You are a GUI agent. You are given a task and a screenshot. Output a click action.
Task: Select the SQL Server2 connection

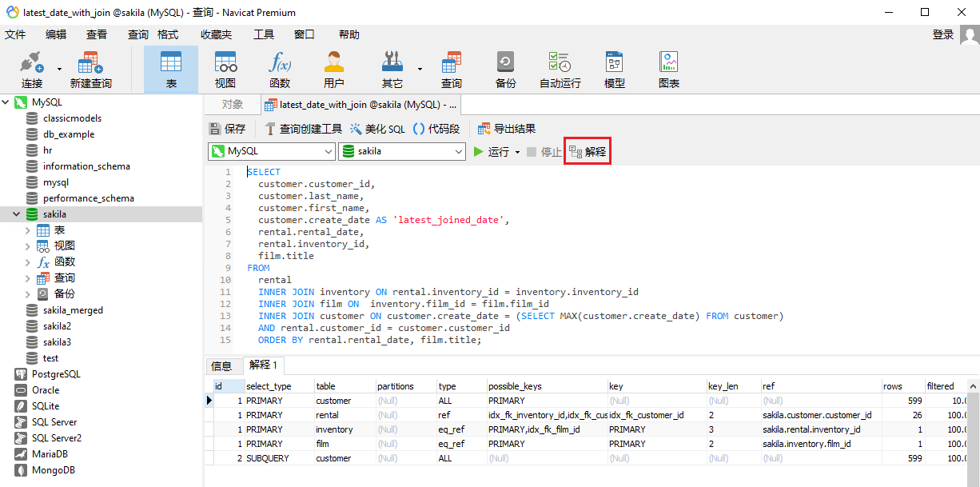click(56, 438)
